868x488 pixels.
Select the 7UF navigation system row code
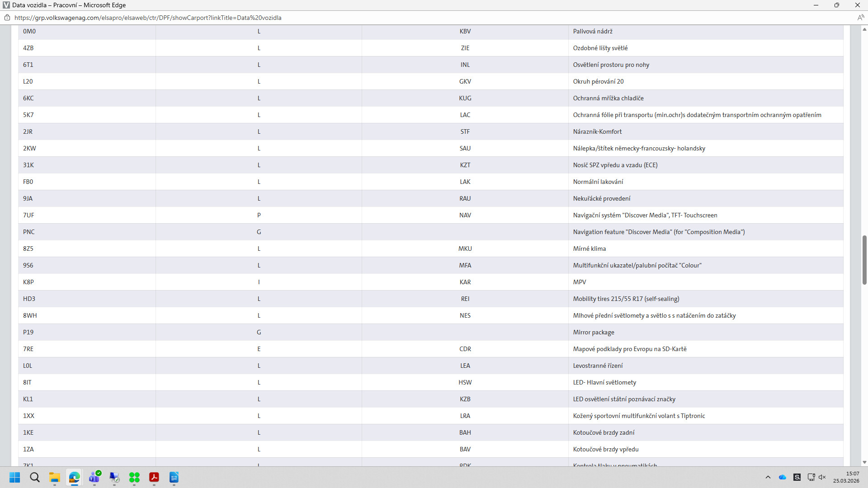click(x=28, y=215)
